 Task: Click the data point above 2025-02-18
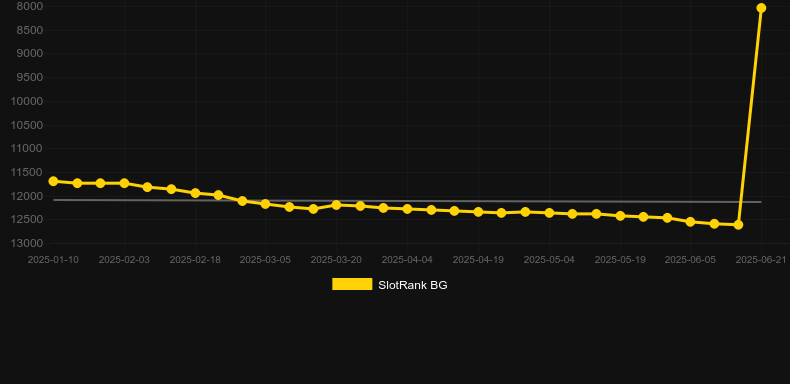click(x=195, y=193)
